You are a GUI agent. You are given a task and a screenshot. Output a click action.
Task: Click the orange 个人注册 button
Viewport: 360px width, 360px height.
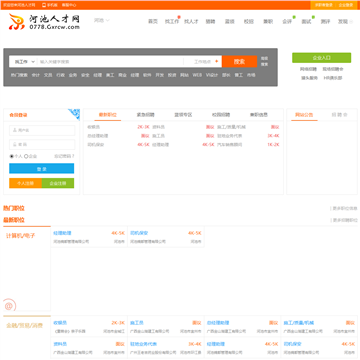click(x=25, y=183)
